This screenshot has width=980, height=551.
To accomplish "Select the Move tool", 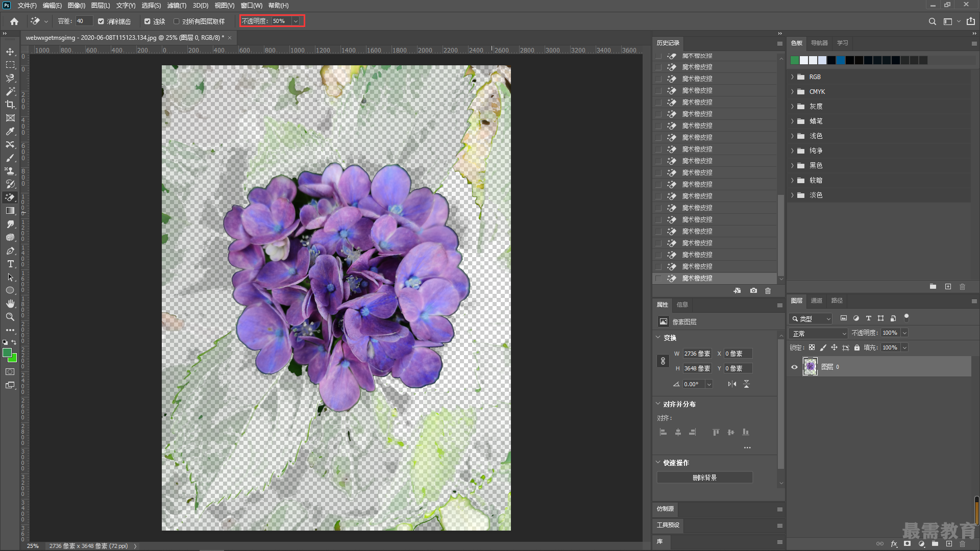I will coord(10,52).
